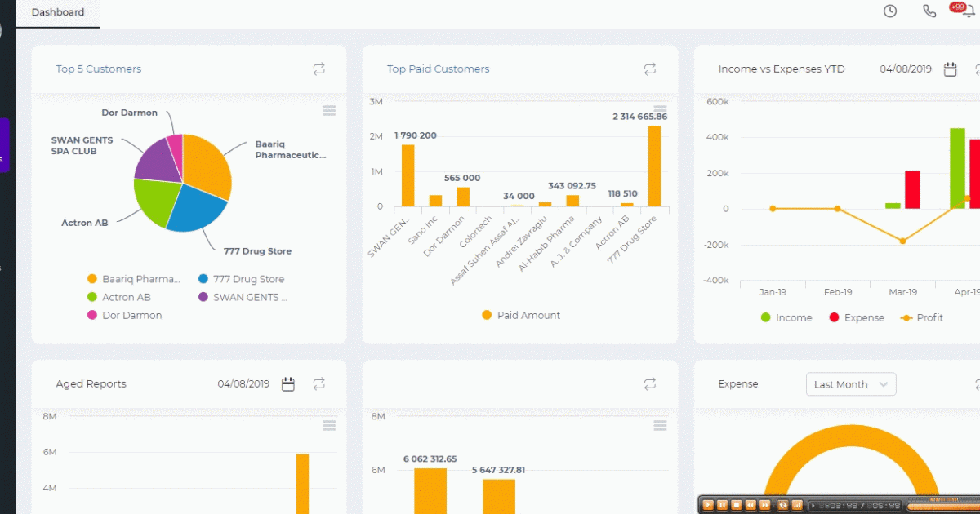Toggle SWAN GENTS legend entry
Screen dimensions: 980x514
[x=243, y=297]
